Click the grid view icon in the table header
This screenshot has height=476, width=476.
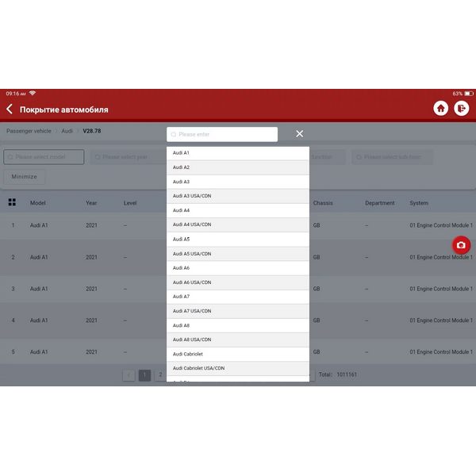12,202
